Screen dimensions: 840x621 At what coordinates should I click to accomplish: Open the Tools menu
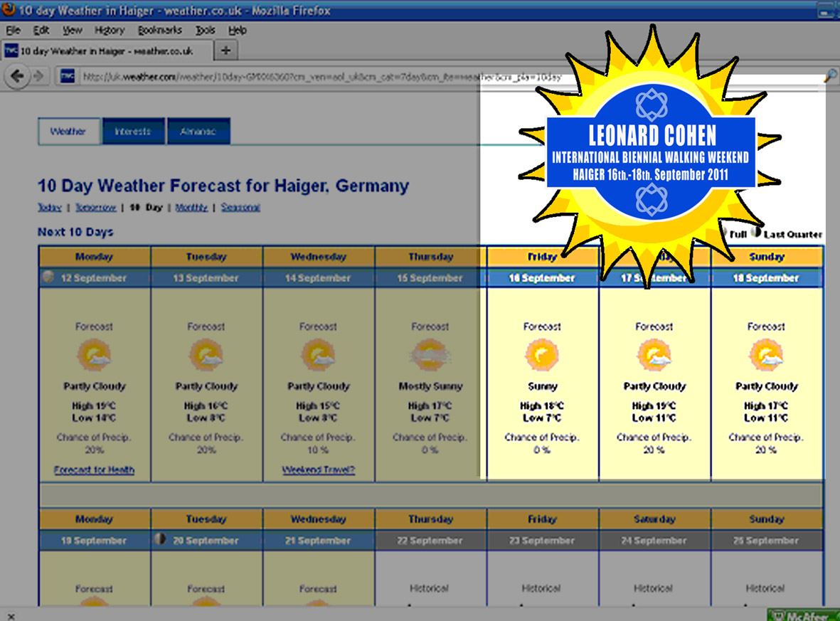(205, 30)
